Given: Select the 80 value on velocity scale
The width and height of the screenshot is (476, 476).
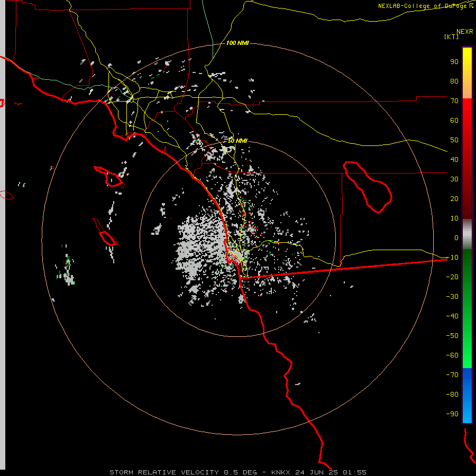Looking at the screenshot, I should (454, 81).
